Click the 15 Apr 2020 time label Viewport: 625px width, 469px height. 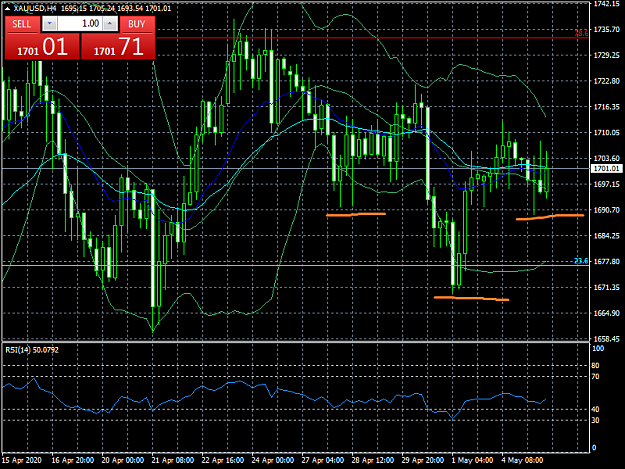[22, 460]
